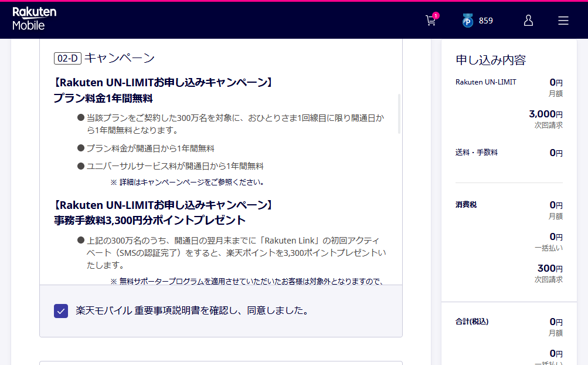The height and width of the screenshot is (365, 588).
Task: Click the 事務手数料3,300円分ポイントプレゼント heading
Action: pos(149,220)
